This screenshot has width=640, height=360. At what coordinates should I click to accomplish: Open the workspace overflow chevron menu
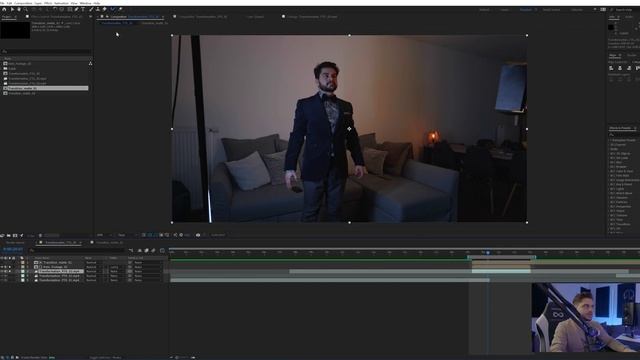point(595,10)
